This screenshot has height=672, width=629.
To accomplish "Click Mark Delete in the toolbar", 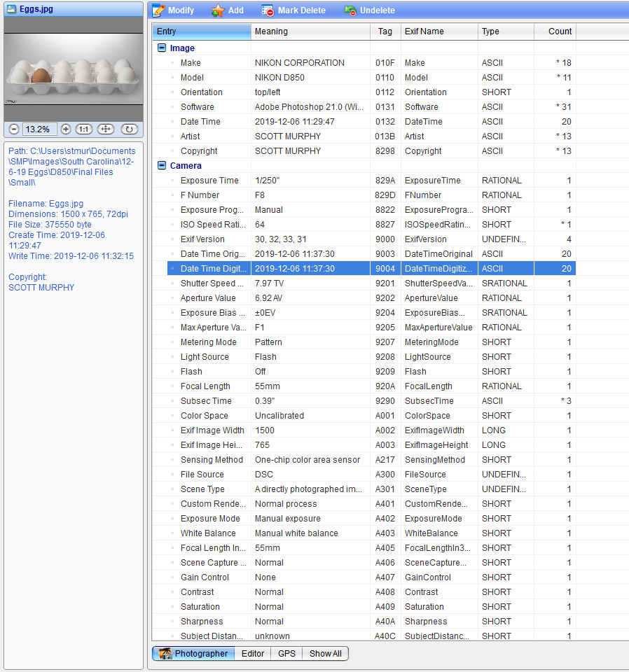I will (293, 10).
